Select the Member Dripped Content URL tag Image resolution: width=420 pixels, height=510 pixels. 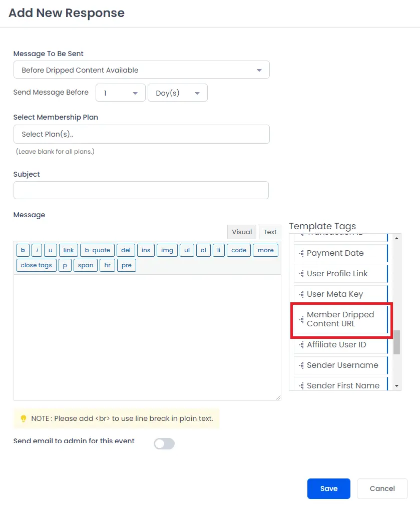click(x=340, y=319)
